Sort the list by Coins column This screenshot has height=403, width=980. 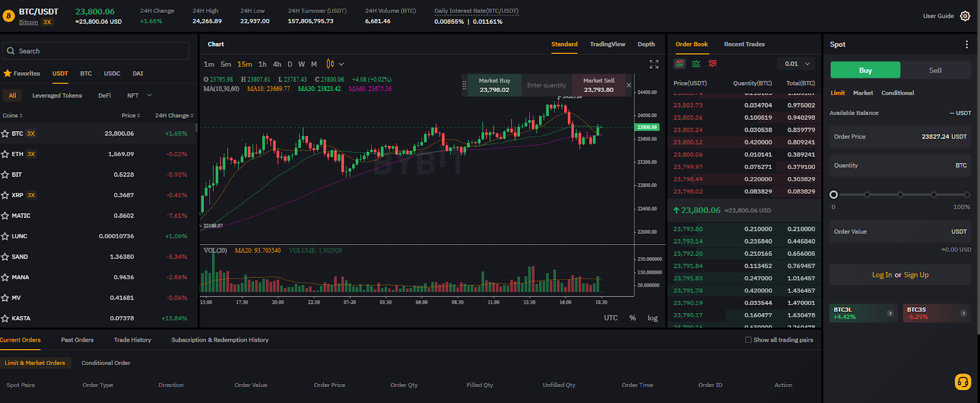(12, 115)
